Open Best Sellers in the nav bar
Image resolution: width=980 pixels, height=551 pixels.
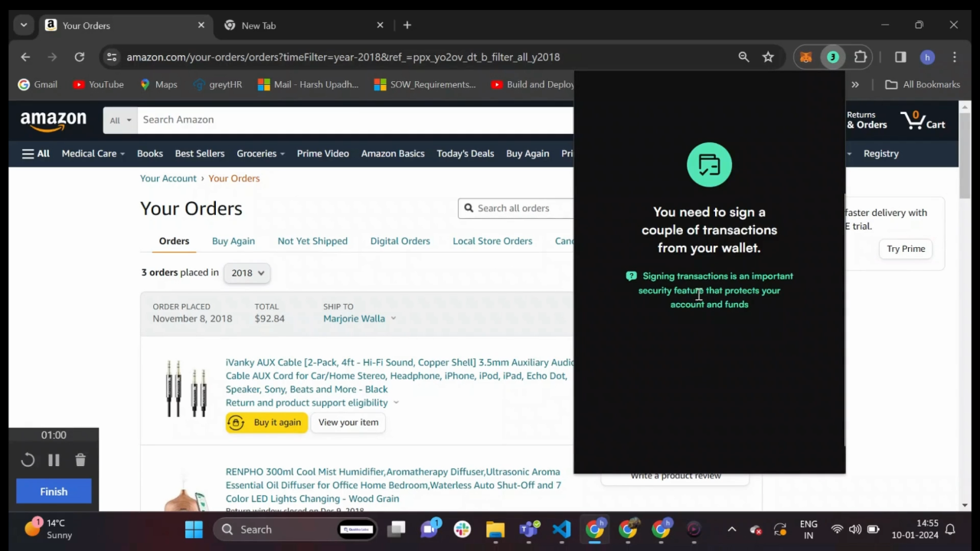(x=200, y=154)
